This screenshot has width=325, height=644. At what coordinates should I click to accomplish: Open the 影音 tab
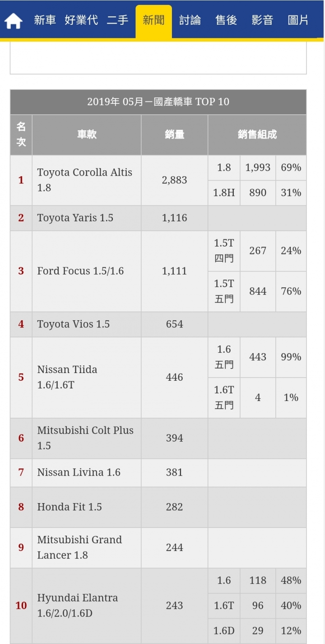click(x=262, y=20)
